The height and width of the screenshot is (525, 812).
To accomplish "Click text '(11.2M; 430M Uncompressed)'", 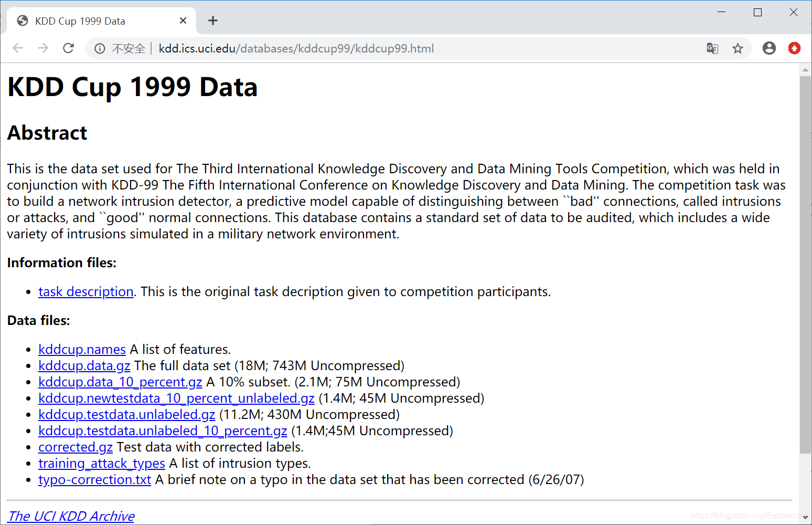I will (x=309, y=415).
